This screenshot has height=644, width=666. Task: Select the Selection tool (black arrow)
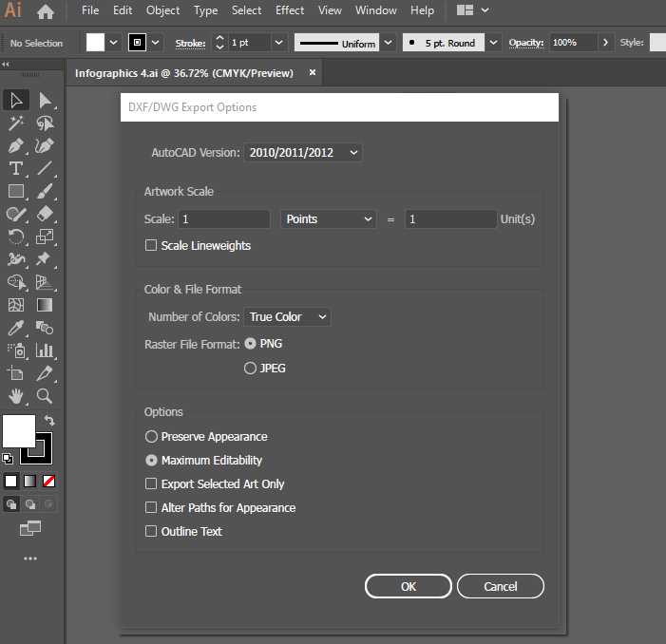(16, 101)
